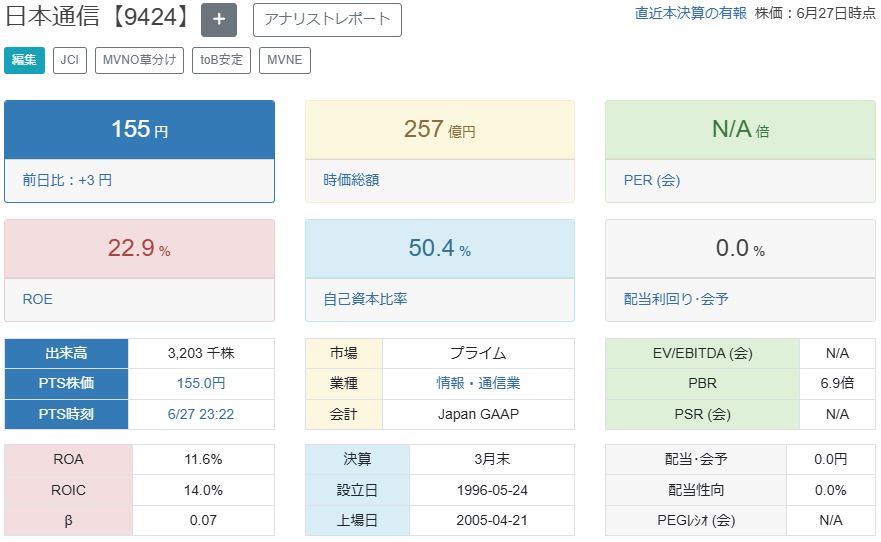Viewport: 881px width, 542px height.
Task: Select the MVNE tag
Action: [x=284, y=60]
